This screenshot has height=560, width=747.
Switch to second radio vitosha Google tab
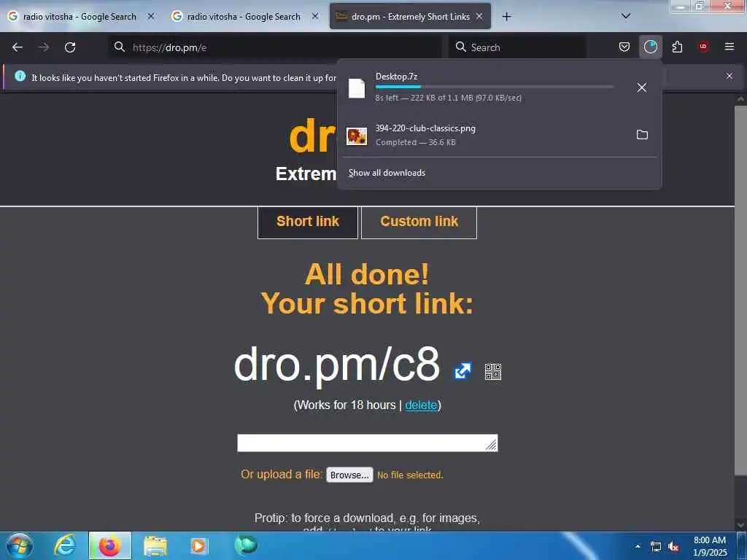click(244, 17)
